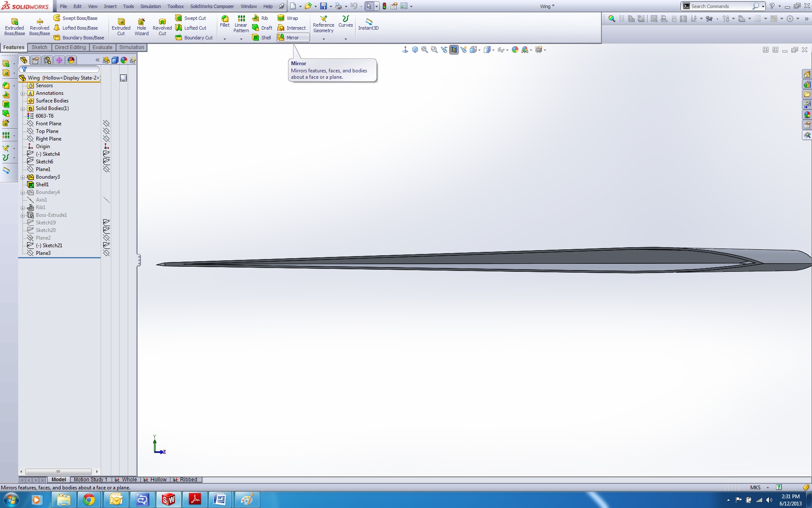
Task: Select (-) Sketch21 in feature tree
Action: coord(49,246)
